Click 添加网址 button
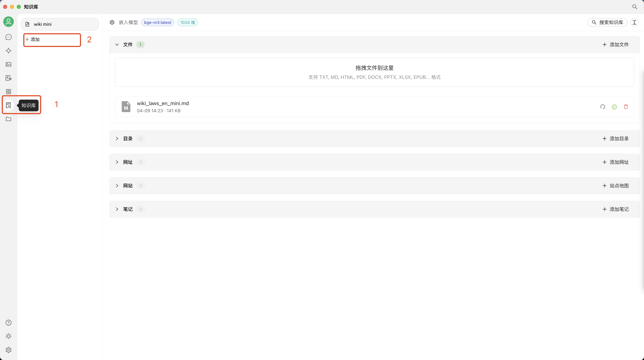 pyautogui.click(x=616, y=162)
